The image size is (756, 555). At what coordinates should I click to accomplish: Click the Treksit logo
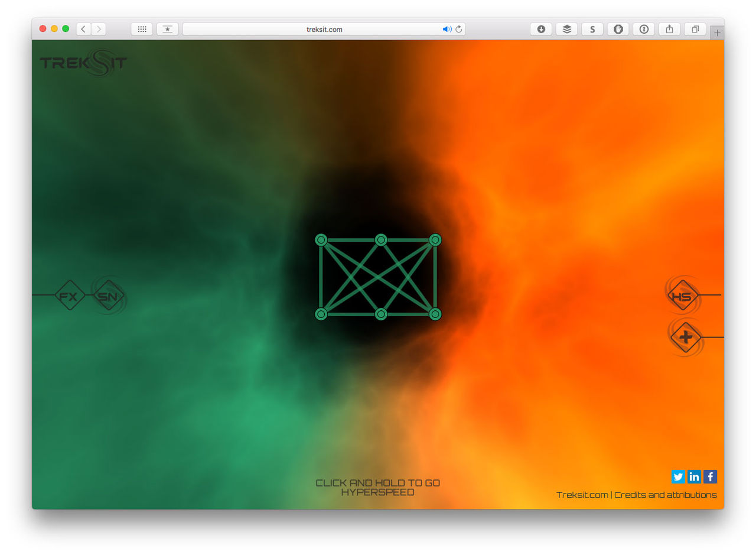[83, 63]
